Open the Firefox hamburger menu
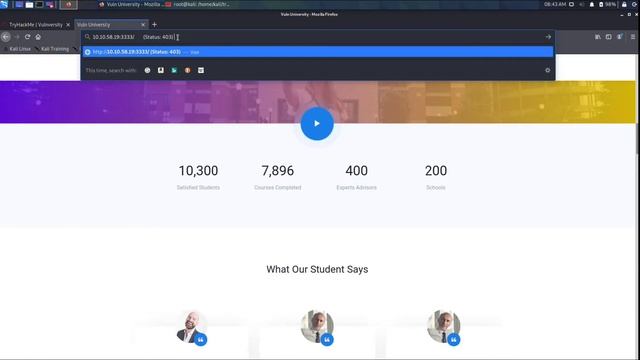The width and height of the screenshot is (640, 360). (x=633, y=37)
